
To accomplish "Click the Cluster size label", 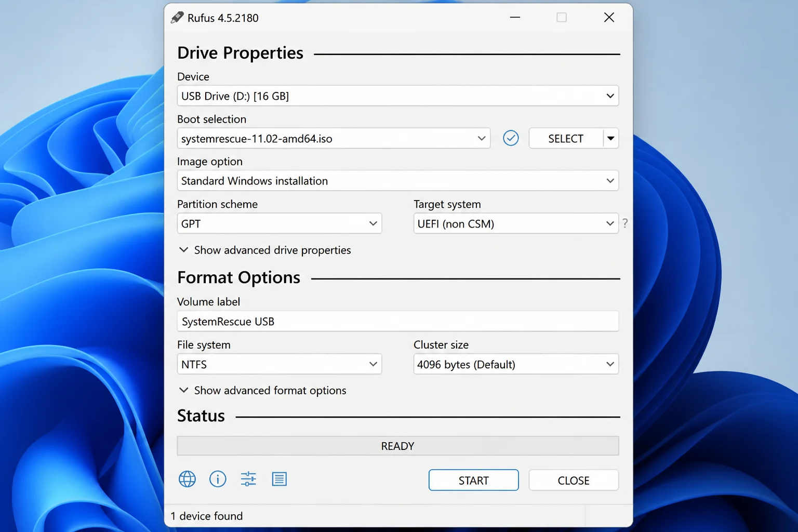I will coord(441,344).
